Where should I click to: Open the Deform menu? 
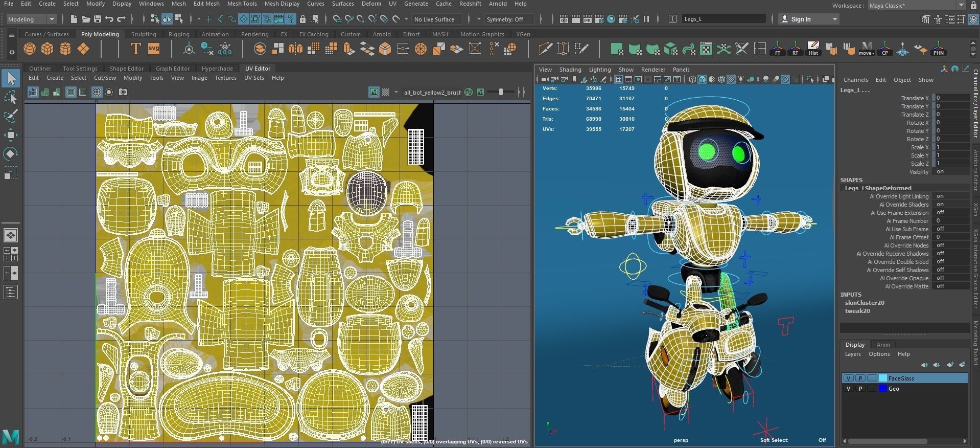371,4
